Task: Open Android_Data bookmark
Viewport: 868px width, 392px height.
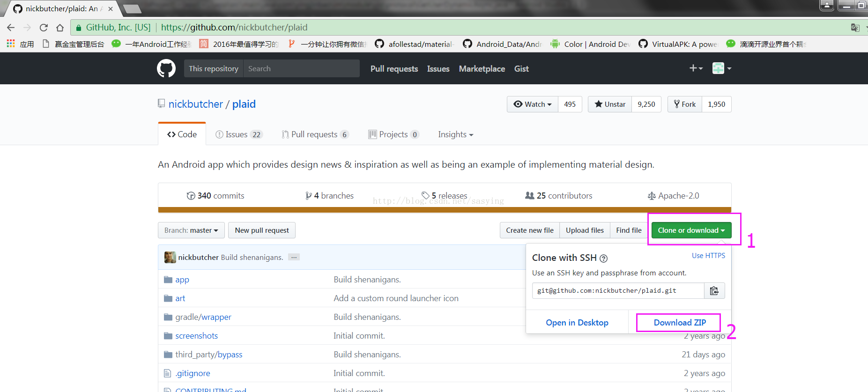Action: pyautogui.click(x=502, y=44)
